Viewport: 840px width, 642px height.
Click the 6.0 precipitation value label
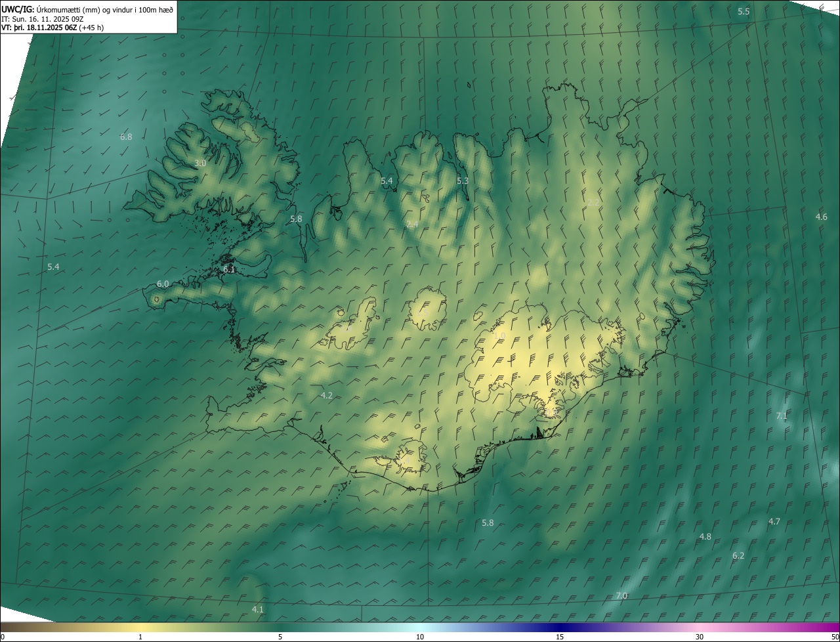(163, 284)
